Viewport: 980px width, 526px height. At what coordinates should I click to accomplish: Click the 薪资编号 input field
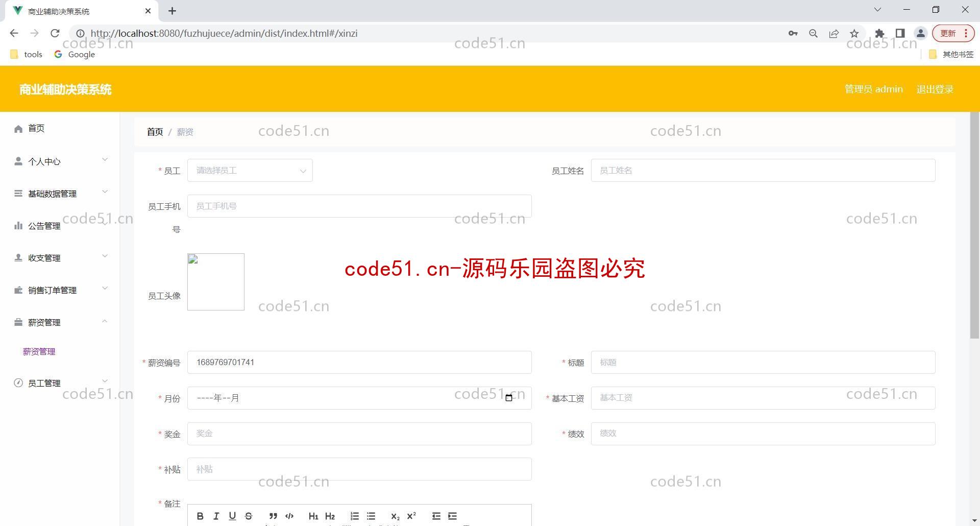[359, 363]
